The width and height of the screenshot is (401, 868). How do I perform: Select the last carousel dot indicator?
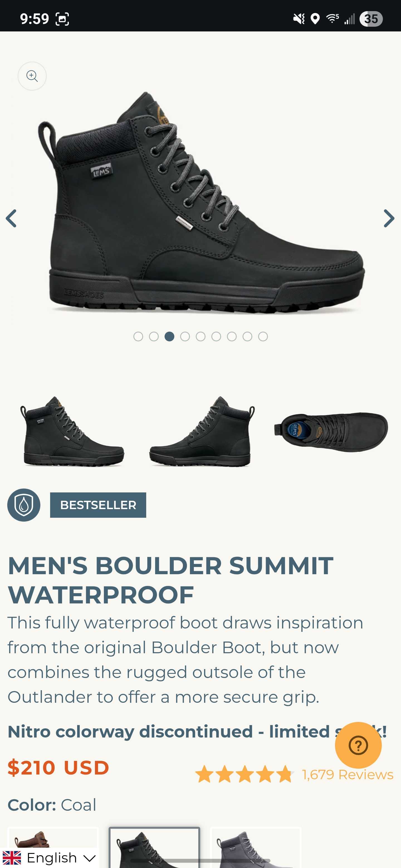coord(263,336)
